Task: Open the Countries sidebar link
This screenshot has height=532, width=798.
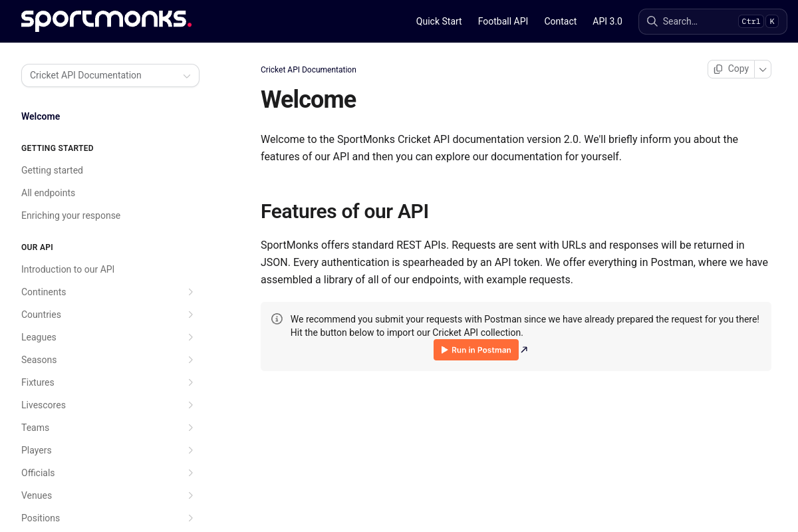Action: point(41,315)
